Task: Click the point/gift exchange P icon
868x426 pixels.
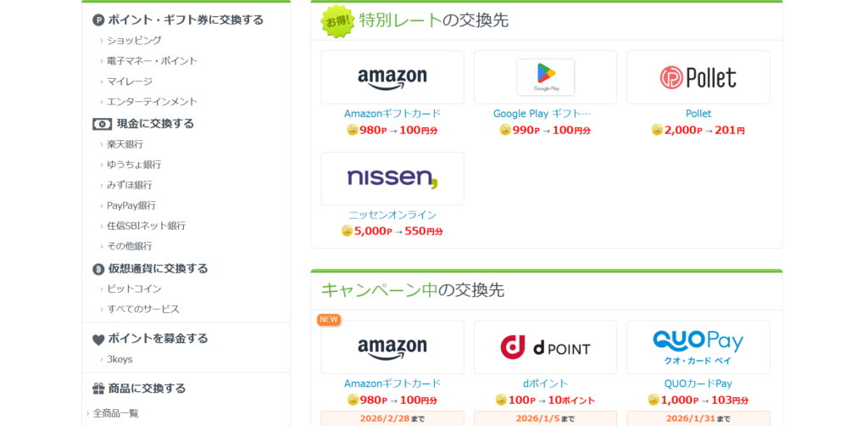Action: (98, 20)
